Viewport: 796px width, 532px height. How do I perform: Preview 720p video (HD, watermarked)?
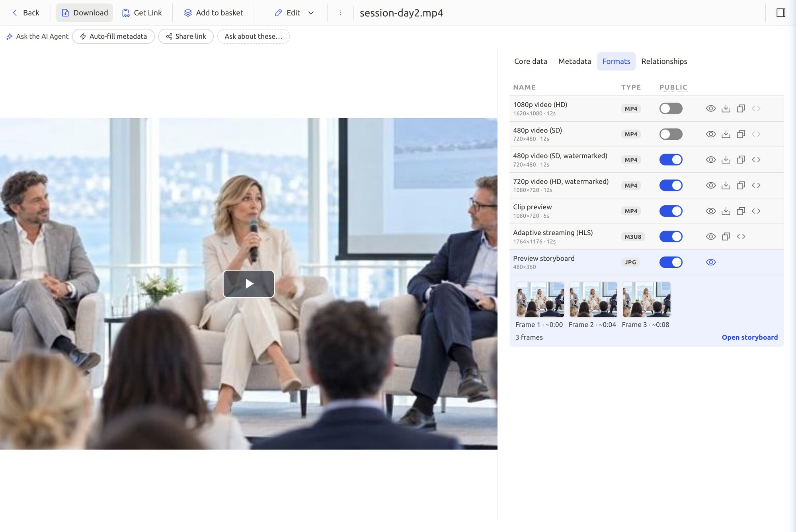point(711,185)
